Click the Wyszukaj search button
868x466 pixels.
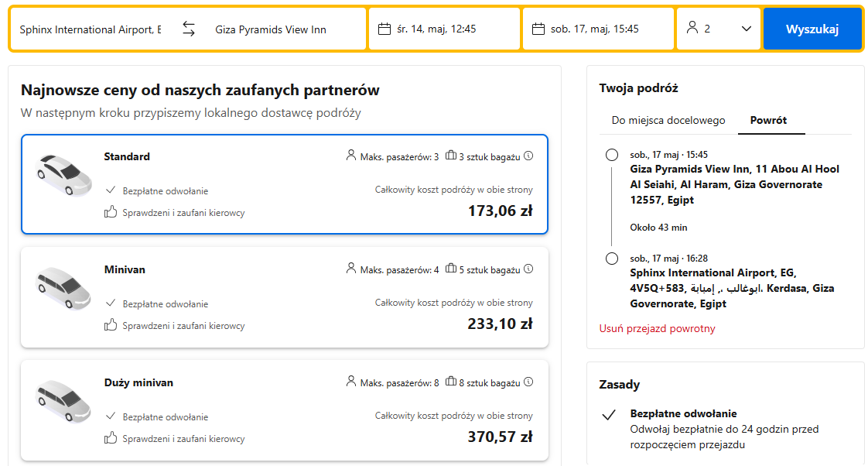[x=812, y=29]
